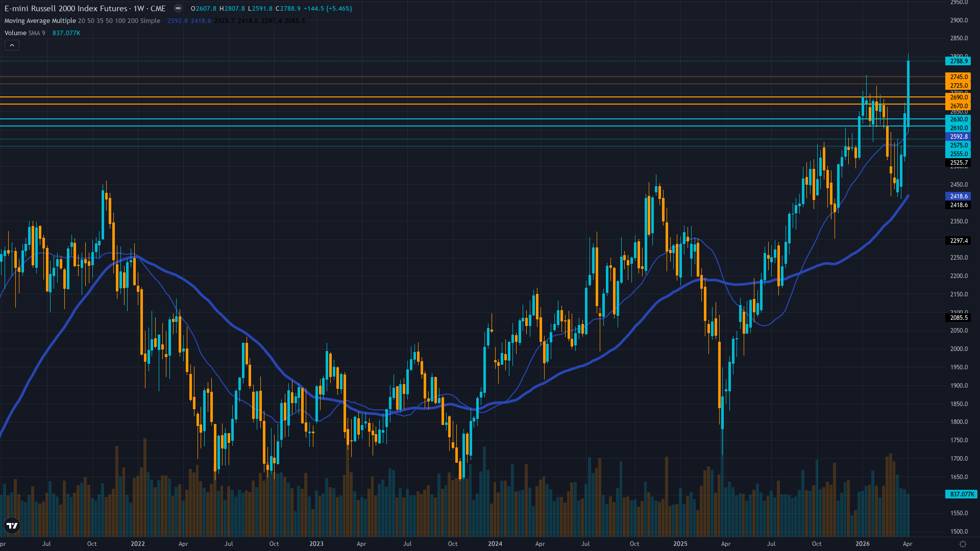Open chart settings via the gear icon
This screenshot has height=551, width=980.
pyautogui.click(x=963, y=544)
